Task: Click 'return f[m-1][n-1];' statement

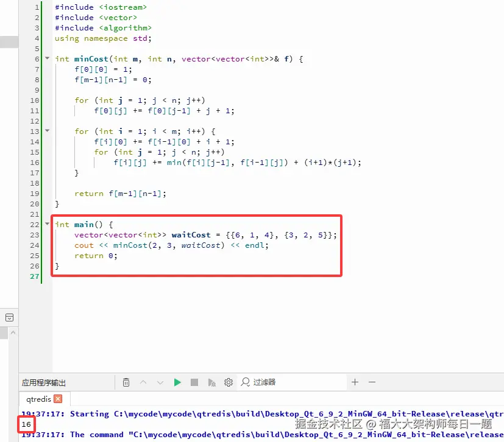Action: [x=120, y=194]
